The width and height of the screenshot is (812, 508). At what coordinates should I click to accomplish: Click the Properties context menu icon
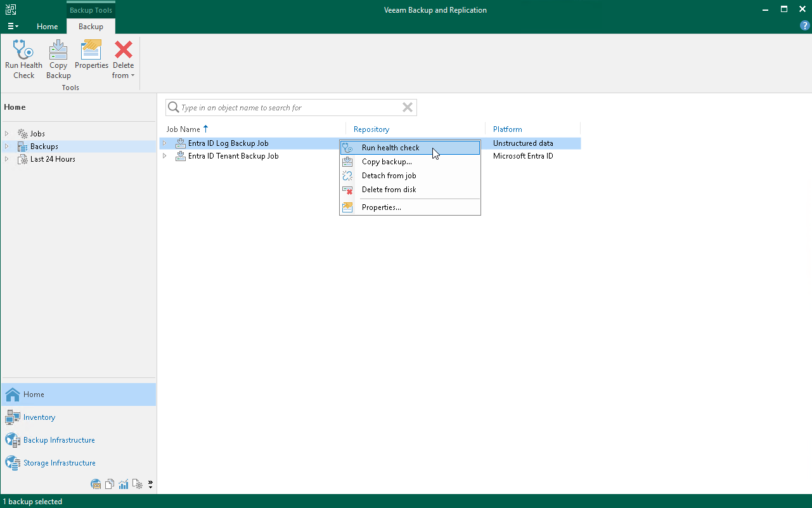click(347, 207)
